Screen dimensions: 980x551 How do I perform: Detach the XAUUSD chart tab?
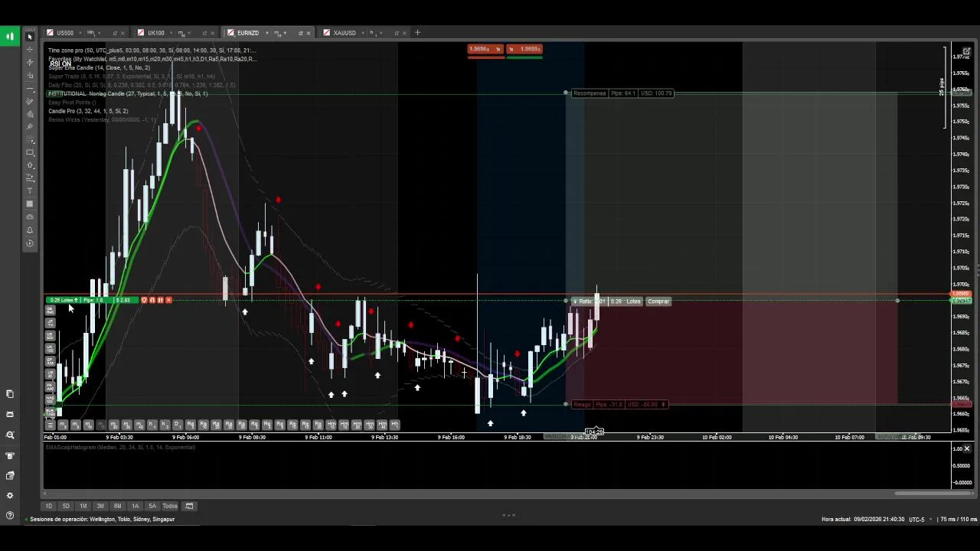tap(397, 33)
